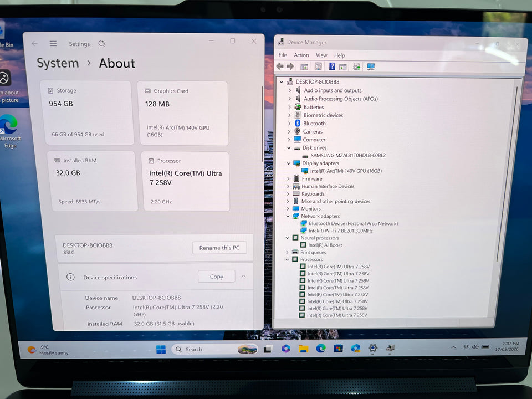Open the Action menu

point(301,55)
